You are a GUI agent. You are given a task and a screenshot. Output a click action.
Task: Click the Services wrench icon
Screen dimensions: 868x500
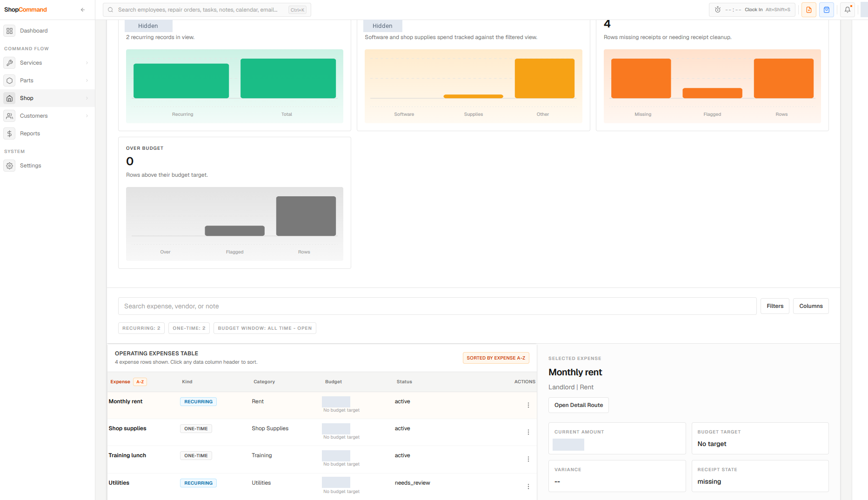coord(9,63)
